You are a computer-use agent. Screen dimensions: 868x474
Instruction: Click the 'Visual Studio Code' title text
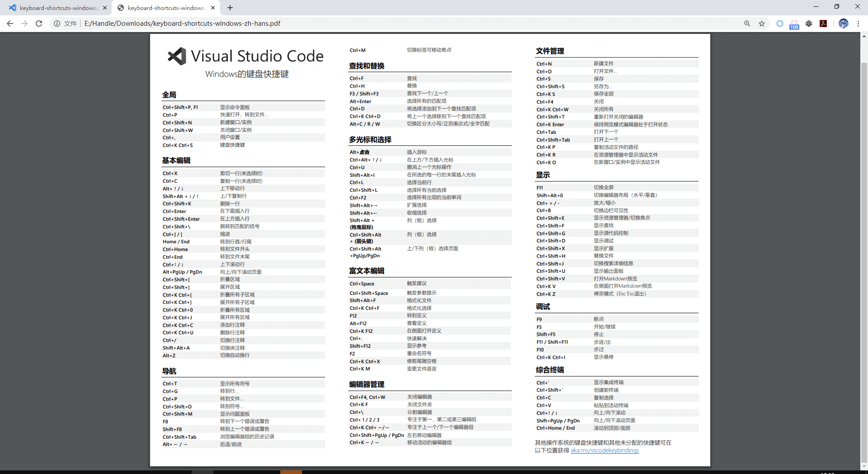click(257, 56)
